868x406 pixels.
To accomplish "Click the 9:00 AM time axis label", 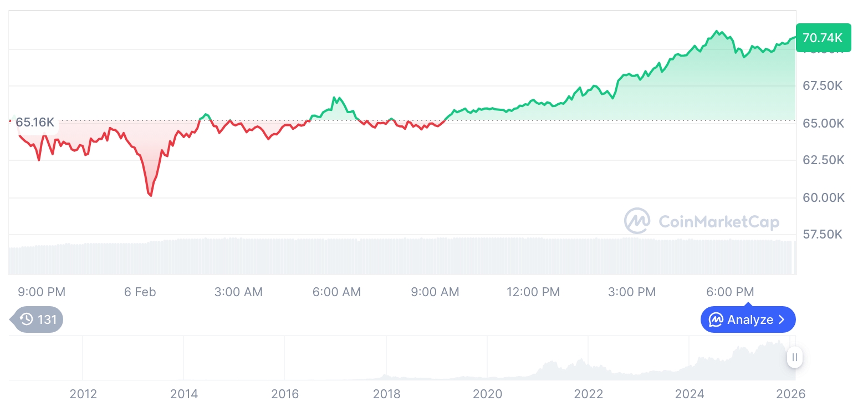I will point(435,292).
